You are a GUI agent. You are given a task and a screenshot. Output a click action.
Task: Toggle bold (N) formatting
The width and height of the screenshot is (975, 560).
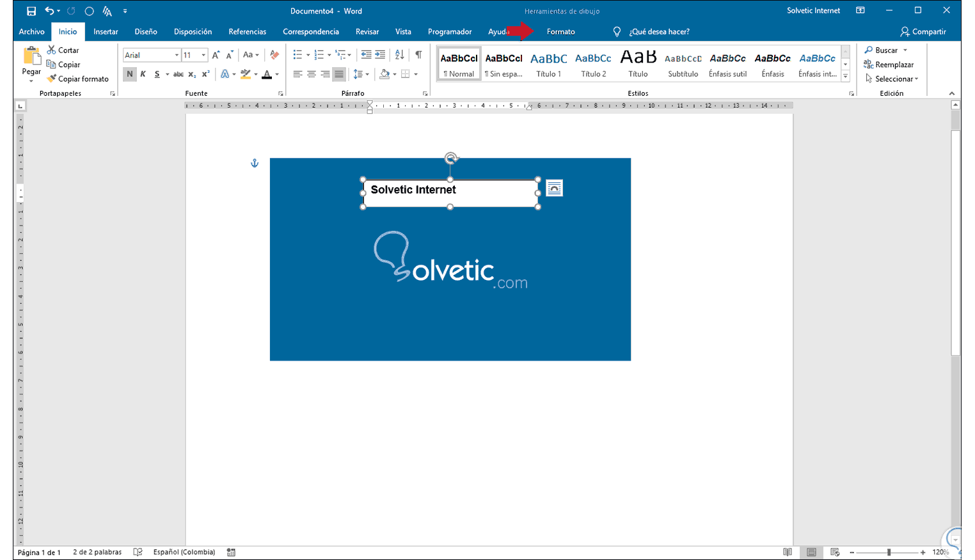coord(130,74)
